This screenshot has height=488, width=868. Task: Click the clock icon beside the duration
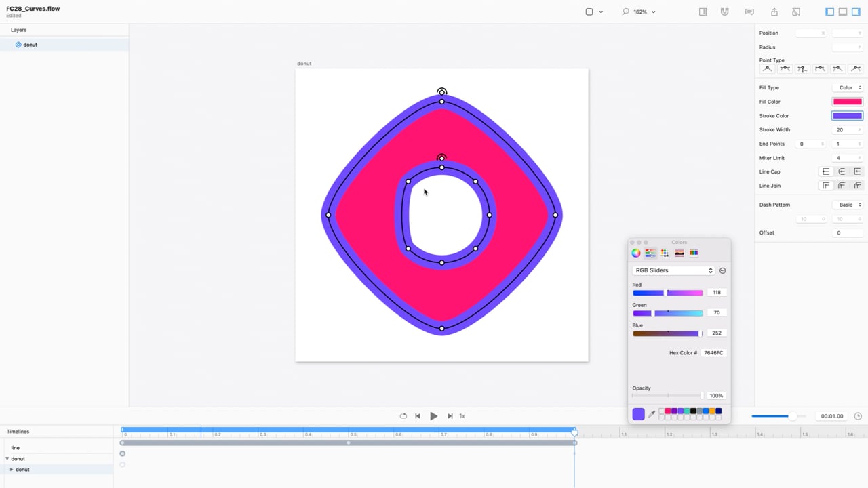tap(858, 416)
